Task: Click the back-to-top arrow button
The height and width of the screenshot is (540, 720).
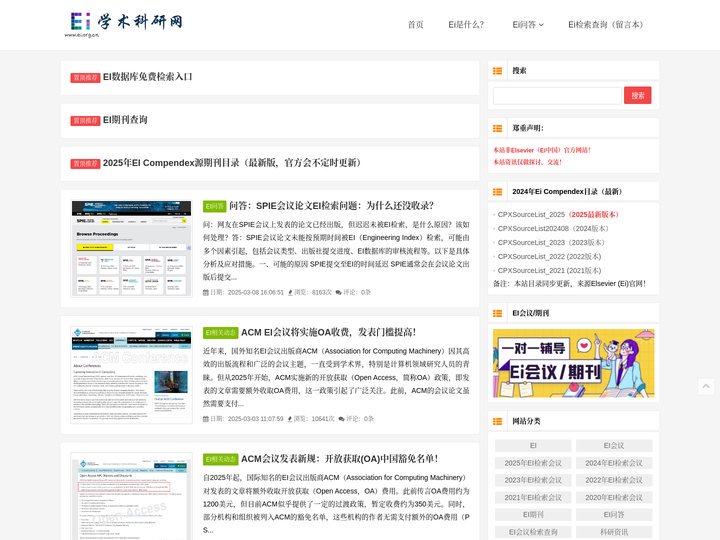Action: coord(706,387)
